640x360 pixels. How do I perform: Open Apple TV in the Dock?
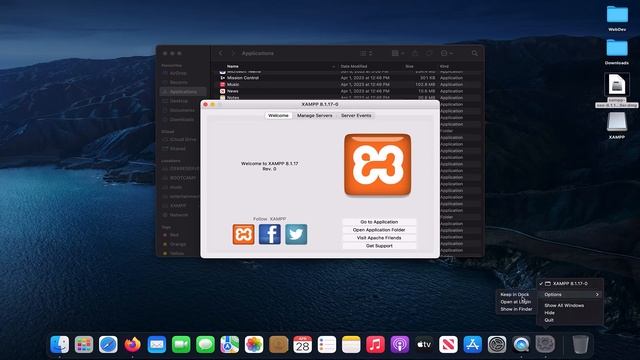pos(424,345)
